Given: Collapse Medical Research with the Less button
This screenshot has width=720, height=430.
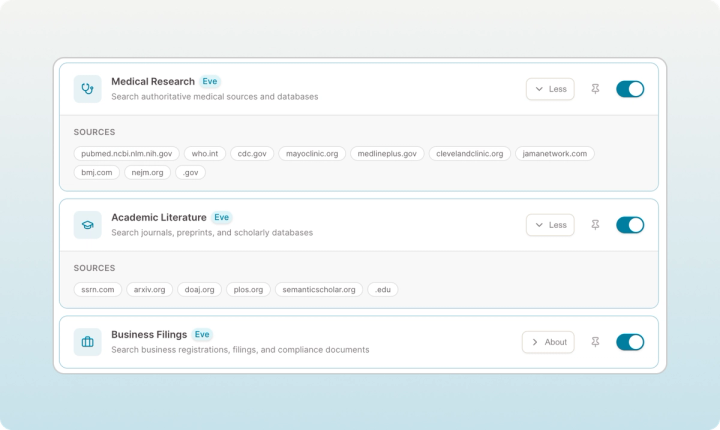Looking at the screenshot, I should click(550, 89).
